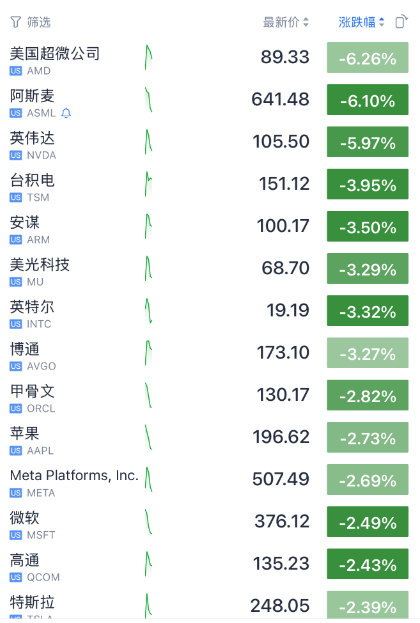Click the US badge beside INTC
The width and height of the screenshot is (420, 623).
tap(15, 324)
